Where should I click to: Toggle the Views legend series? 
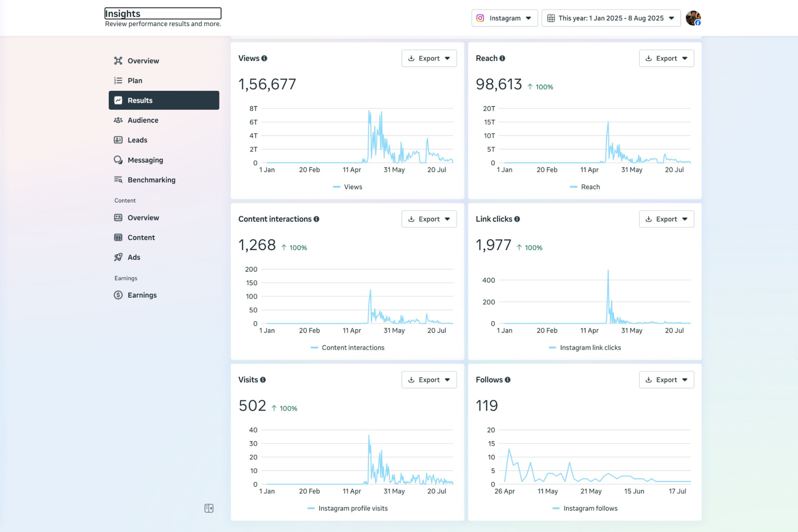[348, 187]
